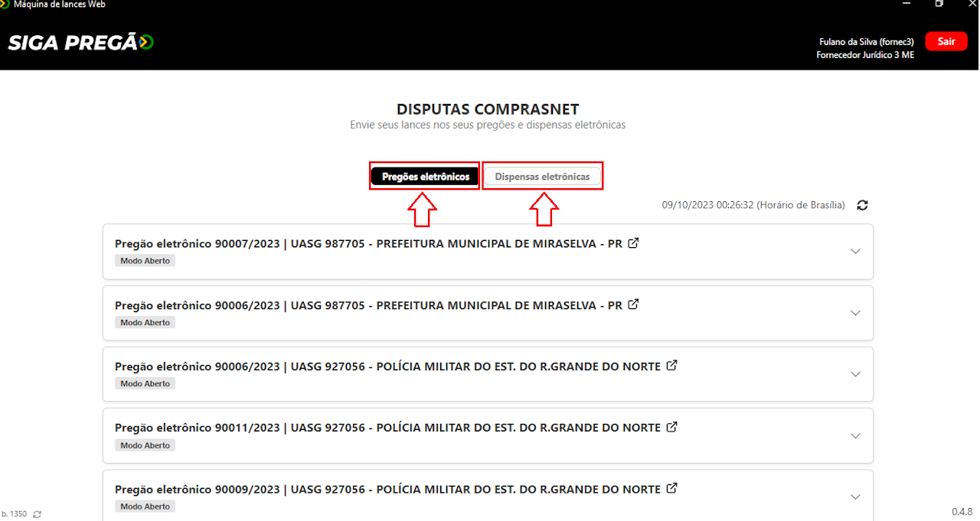The height and width of the screenshot is (521, 980).
Task: Click the sync icon next to b. 1350
Action: [x=37, y=515]
